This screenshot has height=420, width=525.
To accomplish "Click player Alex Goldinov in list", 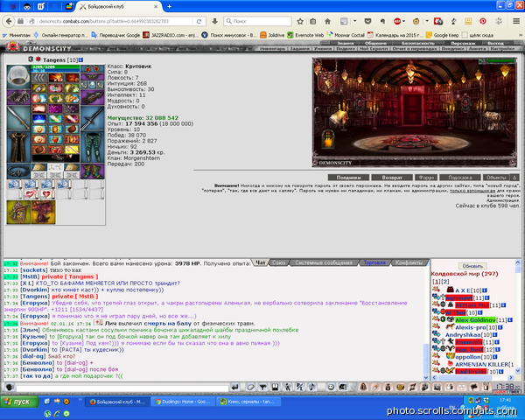I will [475, 320].
